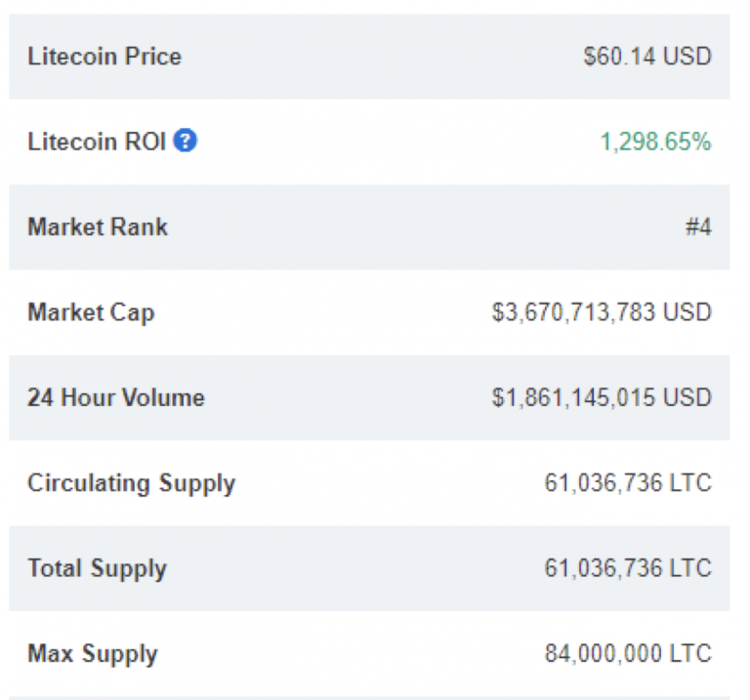750x700 pixels.
Task: Click the total supply 61,036,736 LTC value
Action: pos(628,568)
